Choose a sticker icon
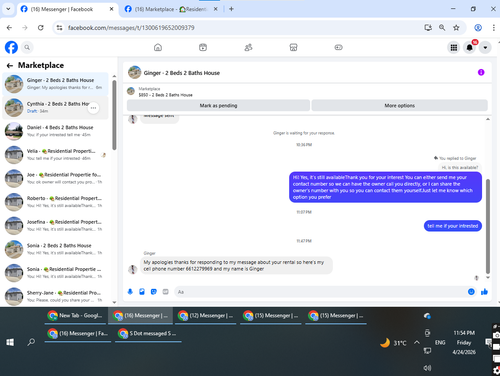 tap(154, 292)
